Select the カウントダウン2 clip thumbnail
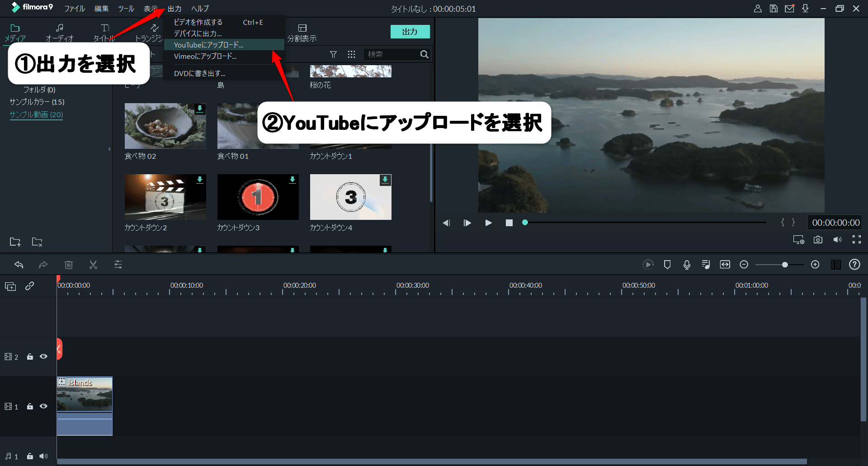 click(165, 197)
